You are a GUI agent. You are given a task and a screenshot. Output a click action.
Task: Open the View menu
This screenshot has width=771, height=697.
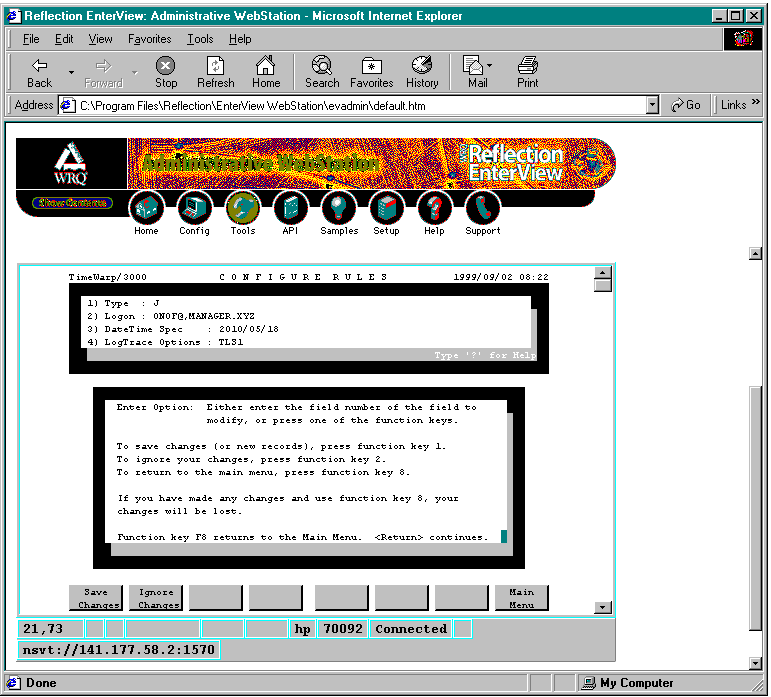pyautogui.click(x=100, y=39)
